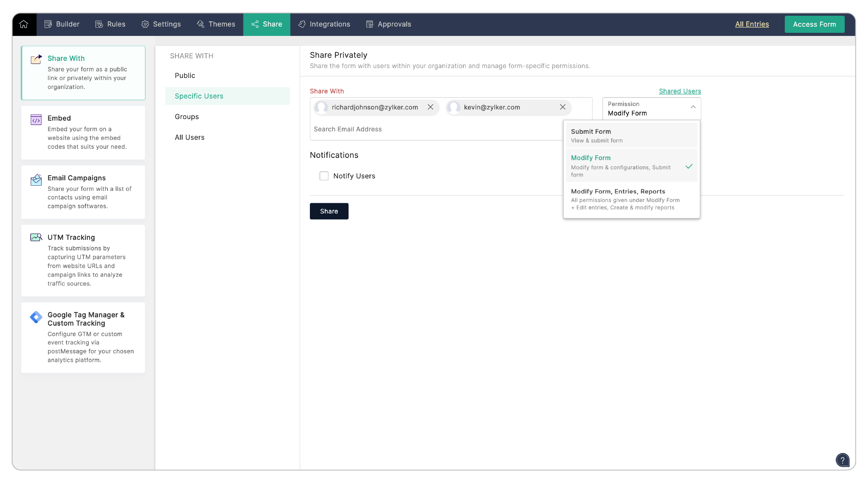Image resolution: width=868 pixels, height=483 pixels.
Task: Click the Search Email Address field
Action: tap(348, 129)
